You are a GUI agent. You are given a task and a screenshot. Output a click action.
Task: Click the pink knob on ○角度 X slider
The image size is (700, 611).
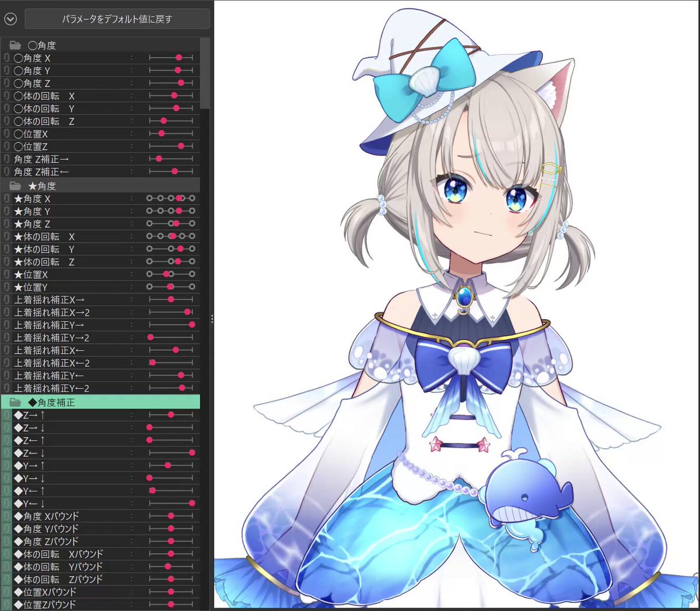point(178,57)
